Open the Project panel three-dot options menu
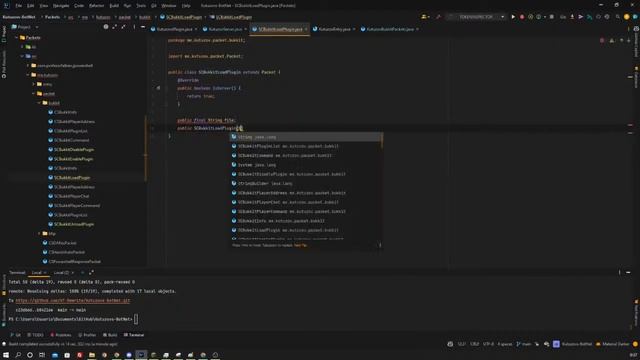 click(134, 27)
